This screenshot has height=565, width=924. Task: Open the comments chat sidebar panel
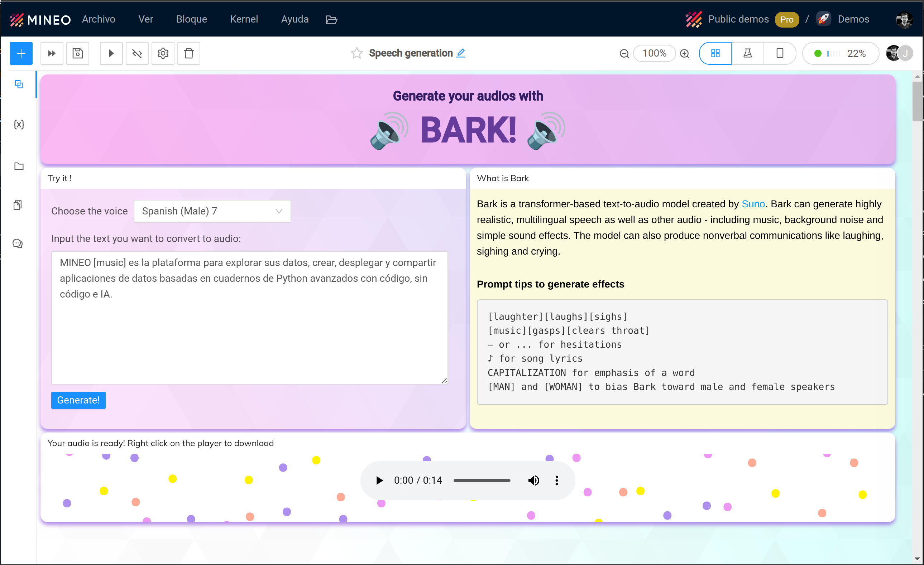point(18,243)
